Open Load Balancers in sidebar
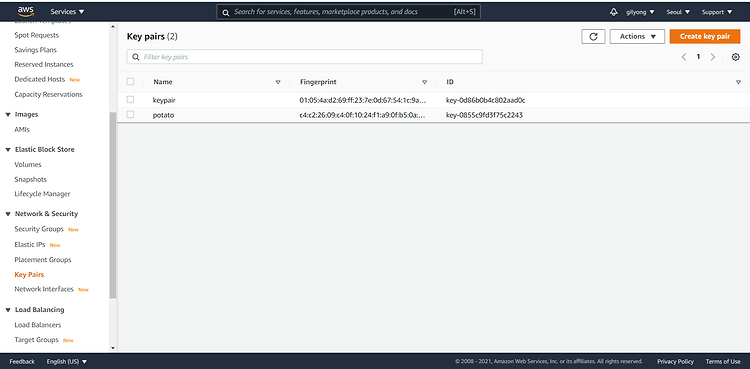This screenshot has height=369, width=750. (x=38, y=325)
